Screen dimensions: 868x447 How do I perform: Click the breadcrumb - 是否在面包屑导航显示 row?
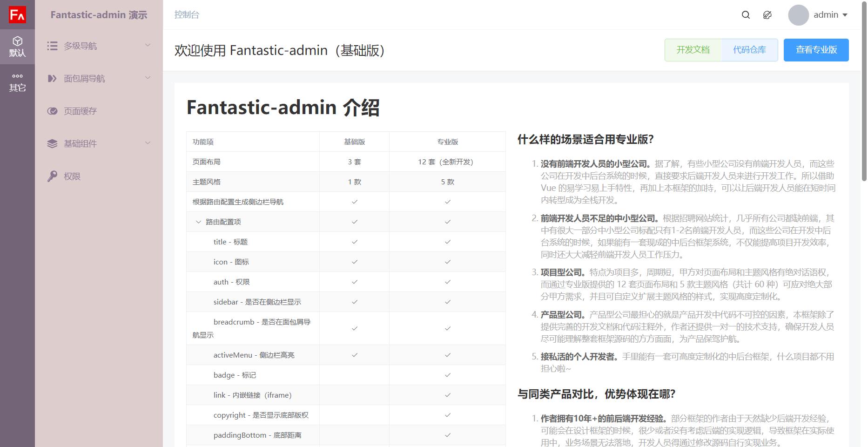click(346, 328)
